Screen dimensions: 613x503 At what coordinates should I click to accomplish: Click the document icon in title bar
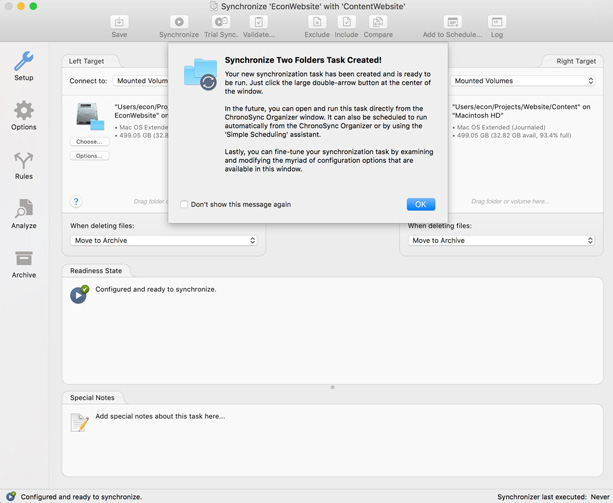pyautogui.click(x=213, y=6)
